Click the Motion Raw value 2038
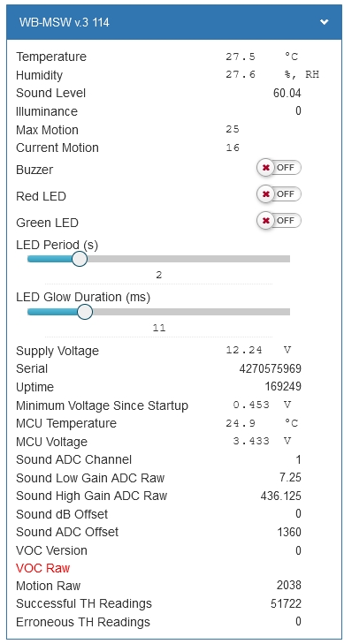The image size is (344, 644). [x=289, y=586]
